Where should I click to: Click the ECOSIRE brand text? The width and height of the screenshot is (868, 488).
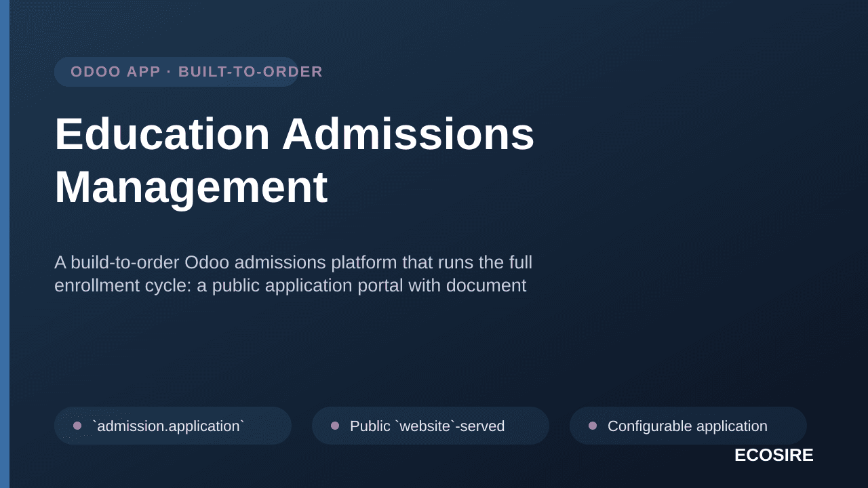[774, 455]
